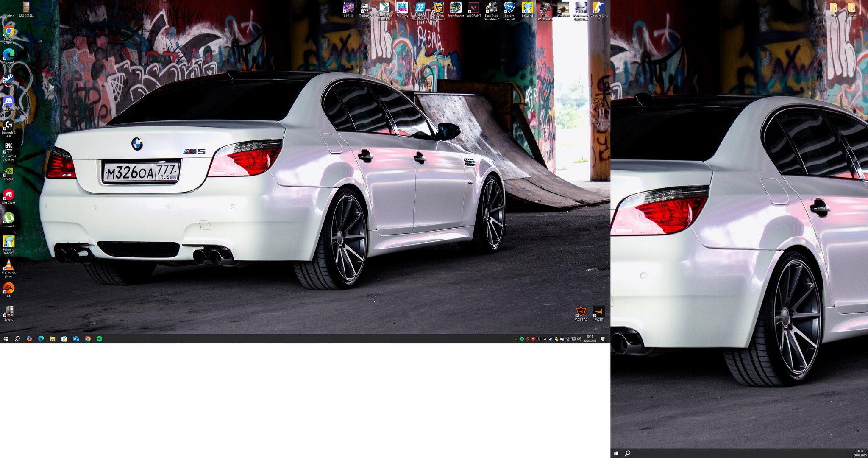The image size is (868, 458).
Task: Open Microsoft Edge desktop shortcut
Action: 8,58
